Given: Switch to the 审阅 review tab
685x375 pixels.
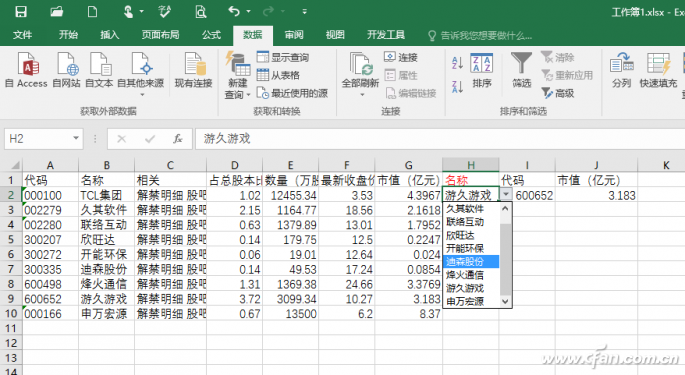Looking at the screenshot, I should pyautogui.click(x=294, y=35).
